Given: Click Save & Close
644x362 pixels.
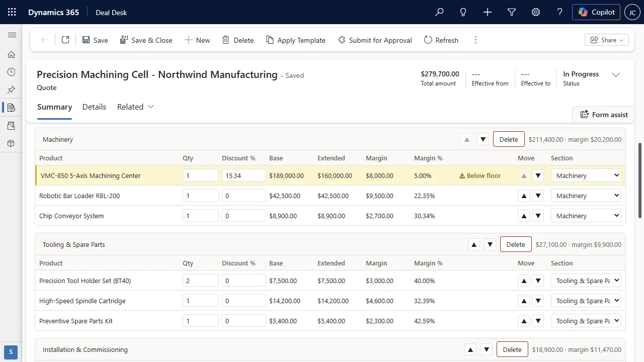Looking at the screenshot, I should 146,40.
